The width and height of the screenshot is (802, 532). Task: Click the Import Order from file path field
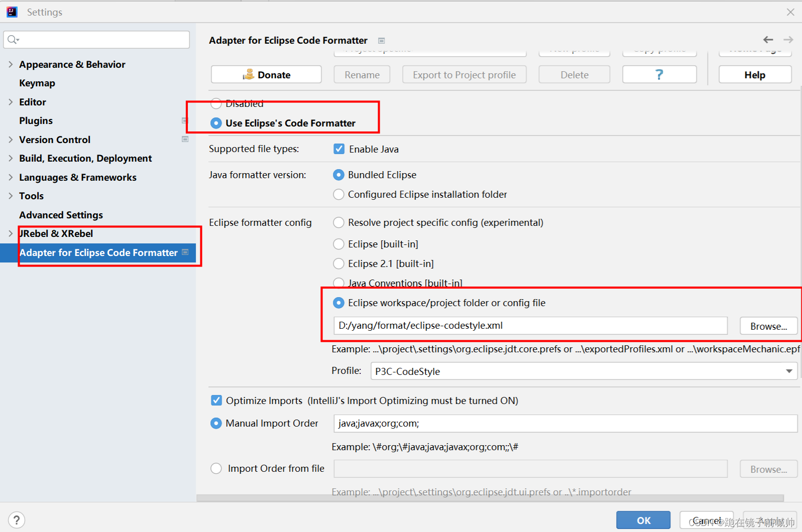coord(530,469)
